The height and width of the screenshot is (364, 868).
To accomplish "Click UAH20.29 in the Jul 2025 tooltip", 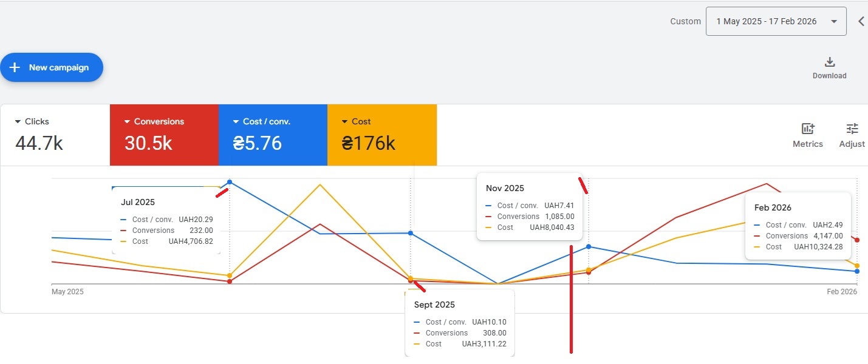I will (x=196, y=220).
